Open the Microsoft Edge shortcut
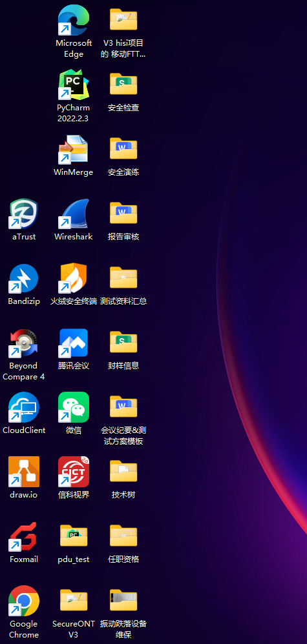This screenshot has width=307, height=644. click(74, 20)
